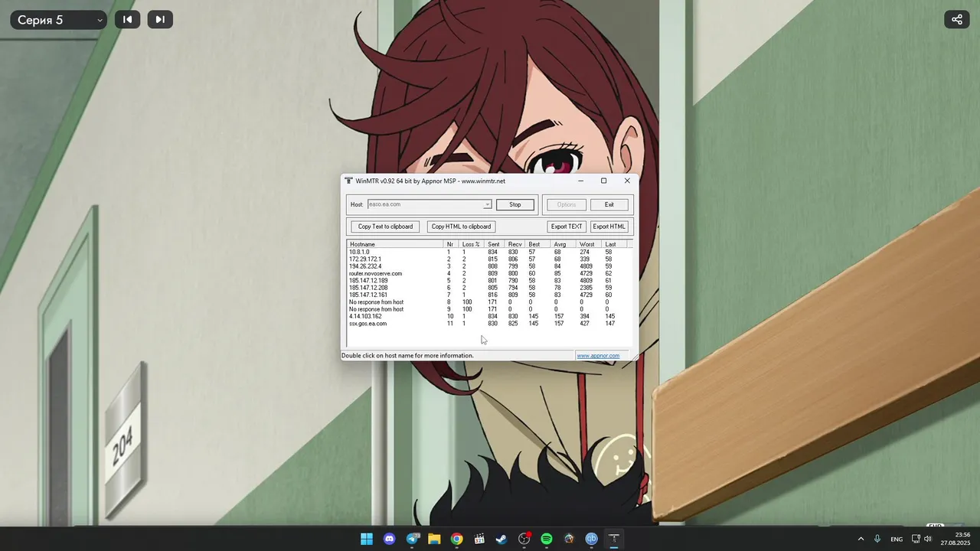Viewport: 980px width, 551px height.
Task: Click the Export TEXT button
Action: tap(567, 227)
